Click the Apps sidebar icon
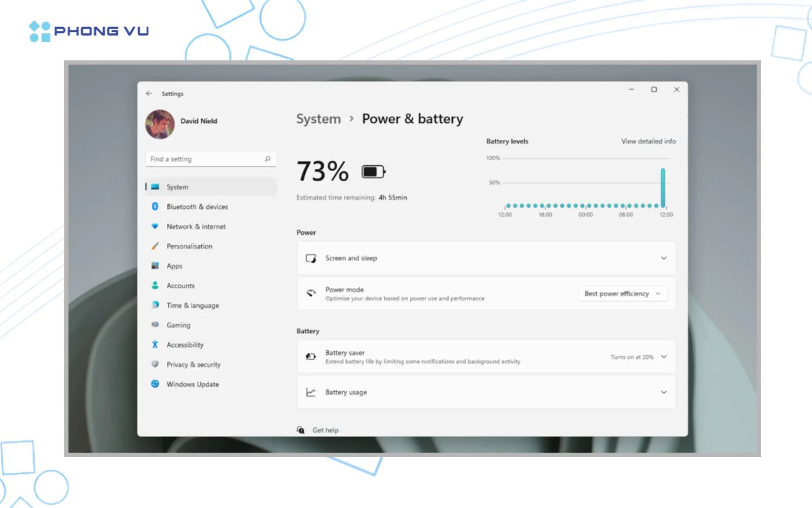This screenshot has width=812, height=508. point(155,266)
